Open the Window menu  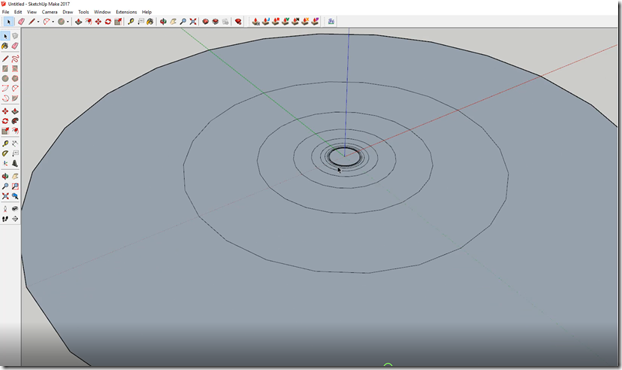point(102,12)
